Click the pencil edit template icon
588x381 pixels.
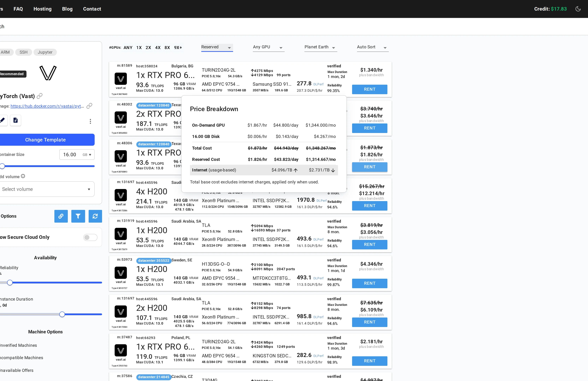(x=2, y=120)
